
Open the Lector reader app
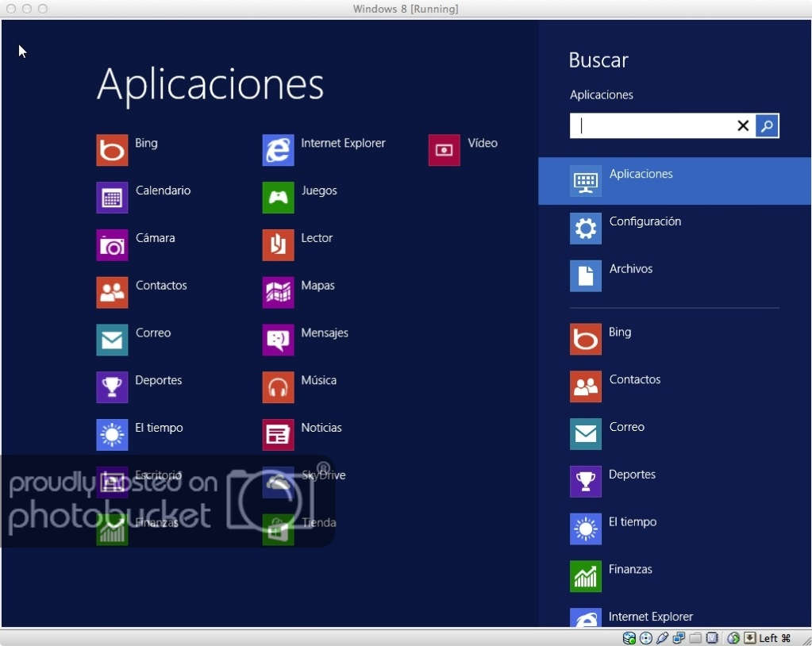278,245
